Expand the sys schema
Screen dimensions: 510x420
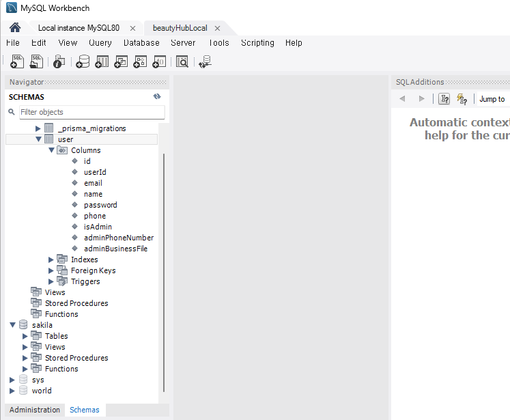point(12,380)
